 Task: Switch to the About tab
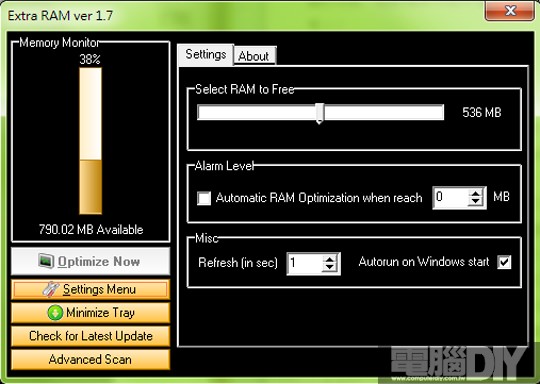pos(255,56)
